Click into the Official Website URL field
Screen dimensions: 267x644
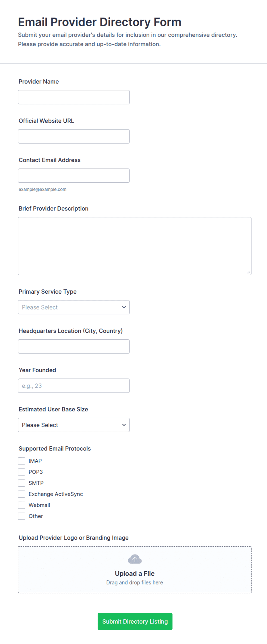tap(74, 136)
